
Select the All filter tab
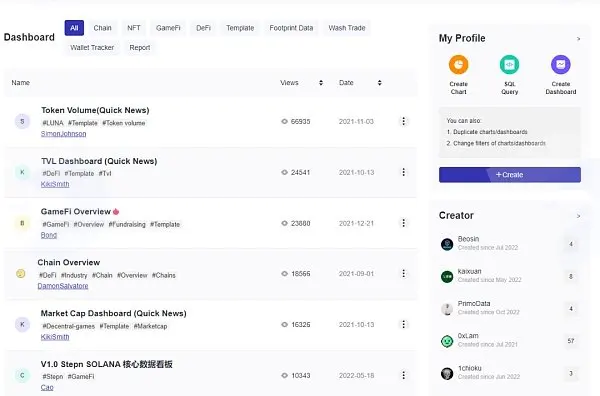click(74, 28)
